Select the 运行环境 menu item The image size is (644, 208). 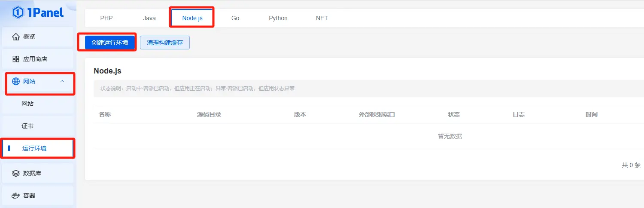tap(38, 148)
